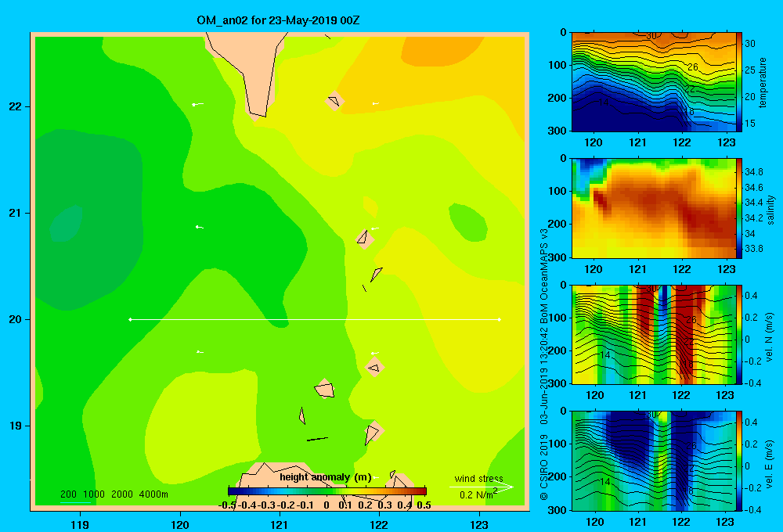Image resolution: width=783 pixels, height=532 pixels.
Task: Click the vel. N color scale bar
Action: 739,334
